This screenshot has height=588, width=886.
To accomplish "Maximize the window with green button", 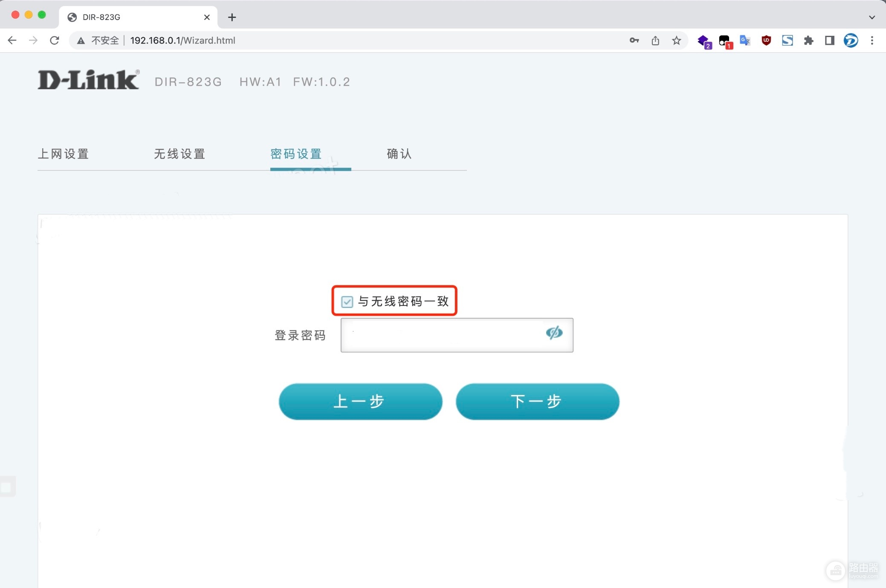I will (x=42, y=14).
